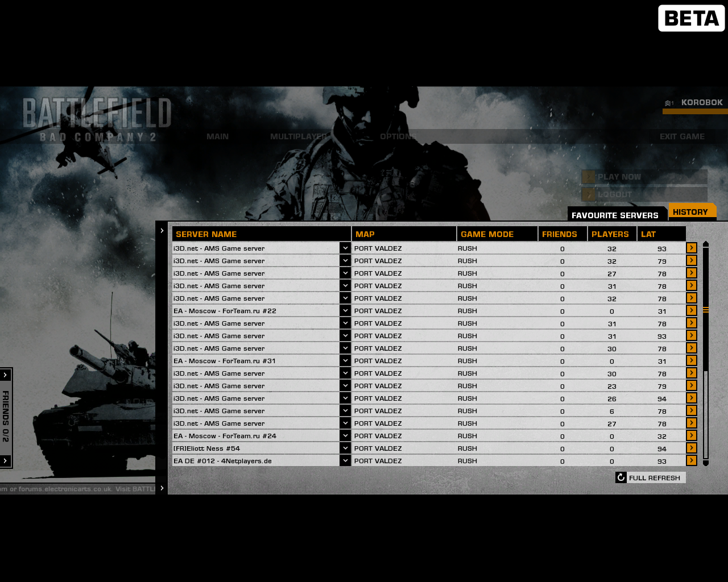The image size is (728, 582).
Task: Open the dropdown for EA DE #012 - 4Netplayers.de
Action: (345, 460)
